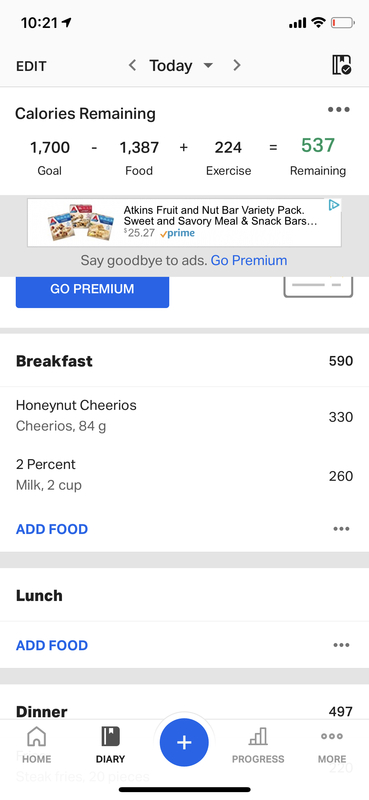Add food under Lunch
Screen dimensions: 369x800
[52, 645]
